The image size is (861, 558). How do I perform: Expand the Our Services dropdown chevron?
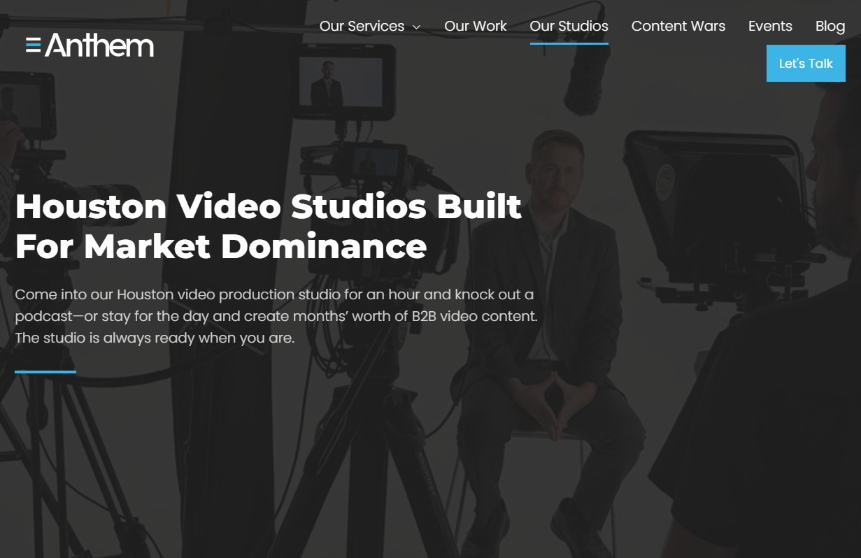417,27
